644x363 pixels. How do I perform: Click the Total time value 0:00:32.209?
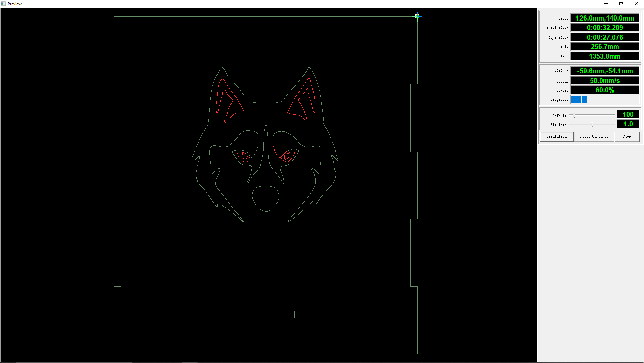pos(605,28)
